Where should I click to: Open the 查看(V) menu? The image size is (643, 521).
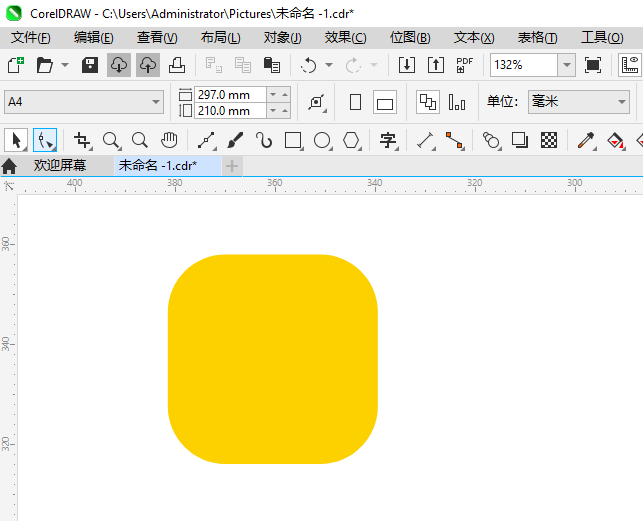[157, 38]
